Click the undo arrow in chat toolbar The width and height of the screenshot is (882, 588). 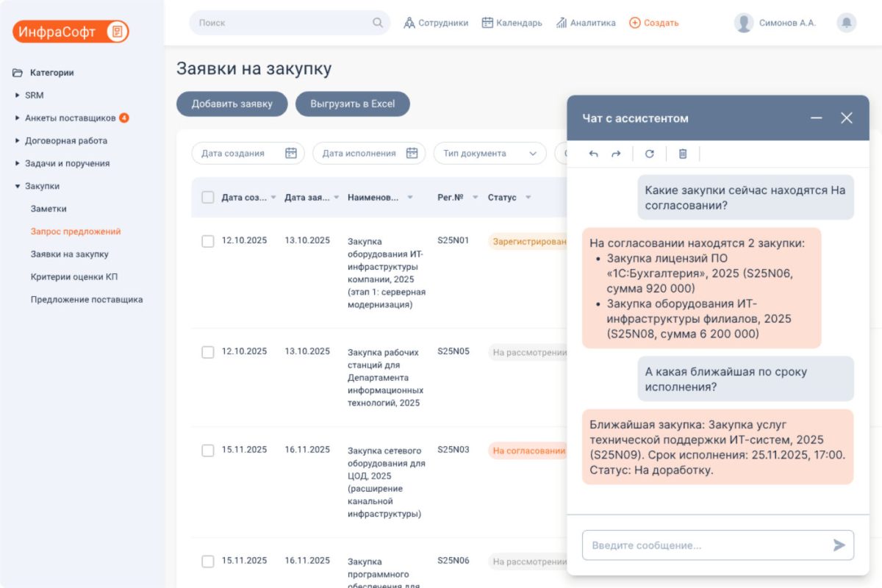click(x=594, y=154)
